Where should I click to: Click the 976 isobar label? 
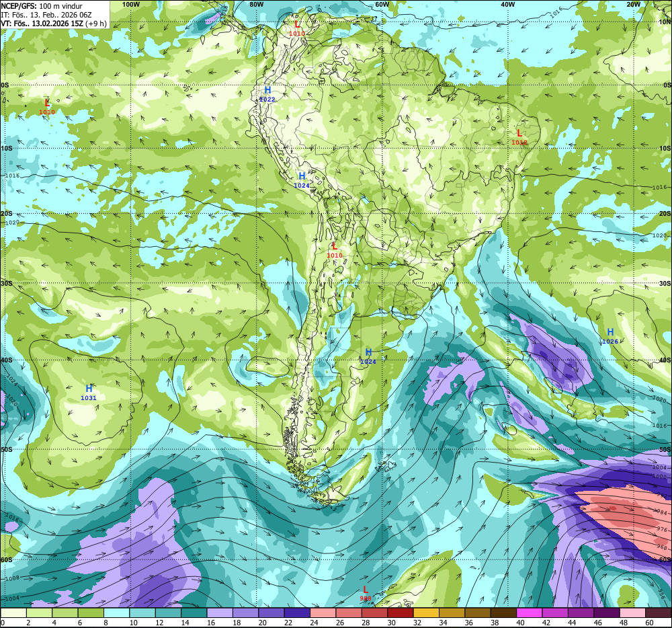pyautogui.click(x=662, y=529)
